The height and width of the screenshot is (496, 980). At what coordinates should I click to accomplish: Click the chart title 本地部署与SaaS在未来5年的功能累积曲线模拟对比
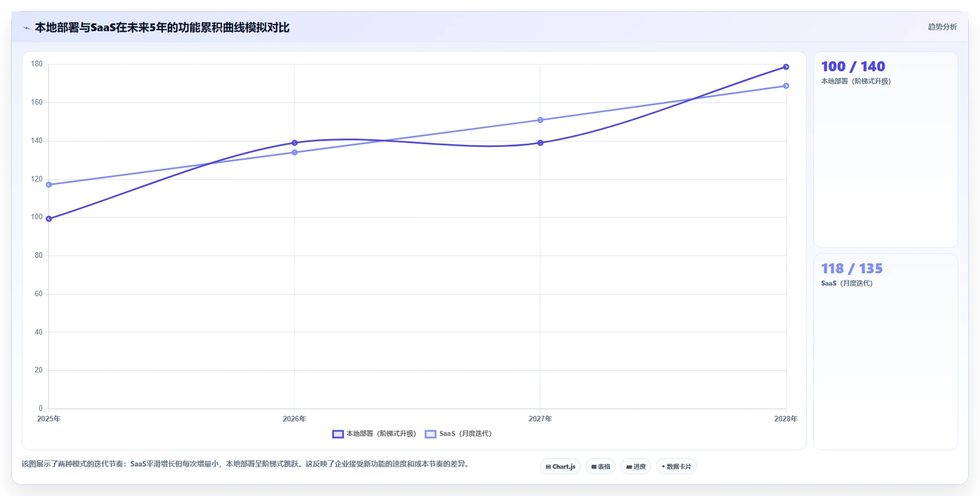coord(162,28)
